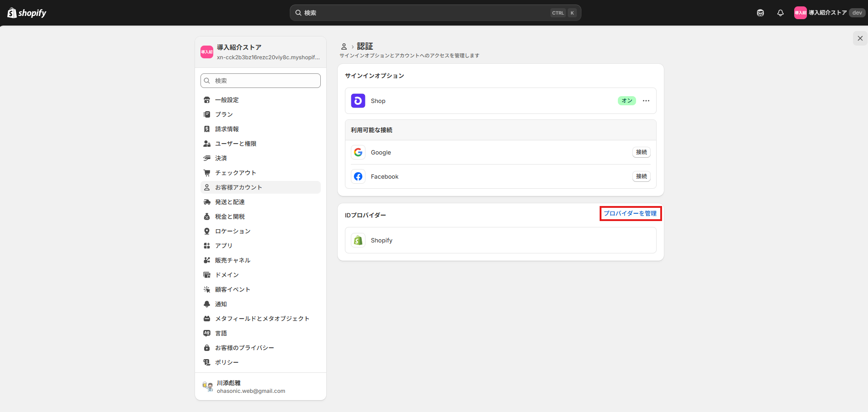This screenshot has width=868, height=412.
Task: Open the Sidekick assistant icon in top bar
Action: coord(760,13)
